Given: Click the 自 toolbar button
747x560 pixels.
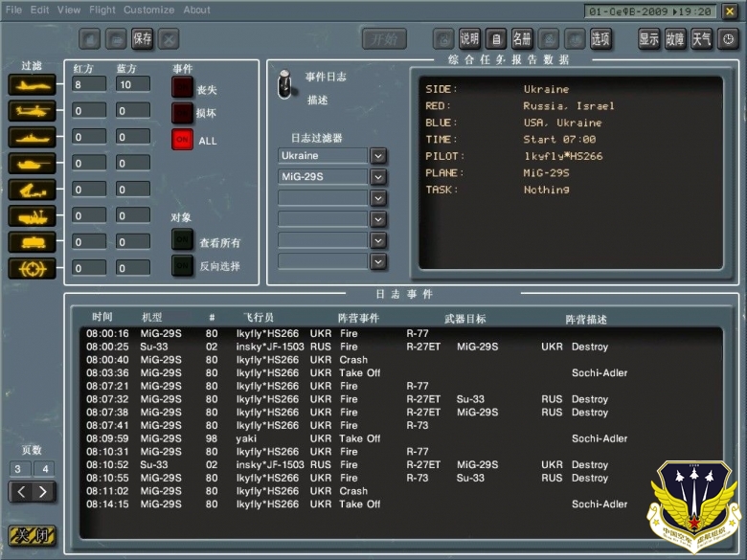Looking at the screenshot, I should pos(496,39).
